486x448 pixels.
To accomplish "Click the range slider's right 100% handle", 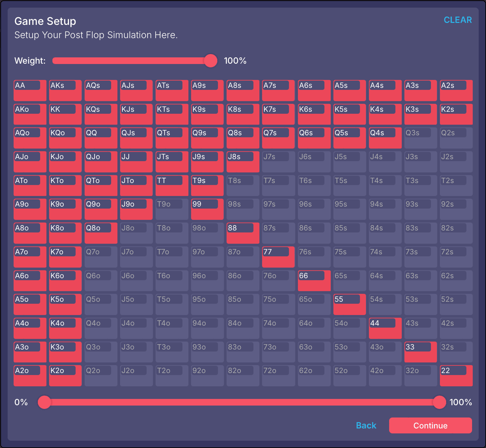I will click(439, 402).
